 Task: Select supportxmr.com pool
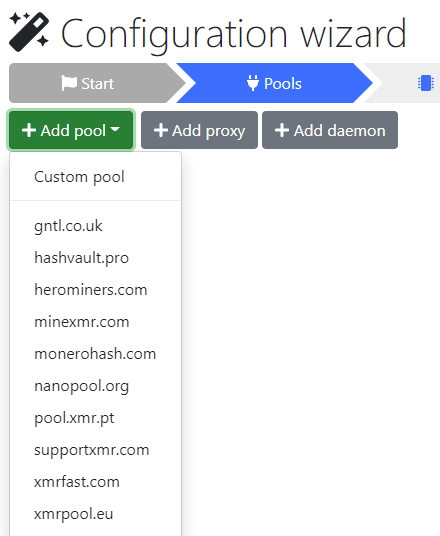[95, 450]
